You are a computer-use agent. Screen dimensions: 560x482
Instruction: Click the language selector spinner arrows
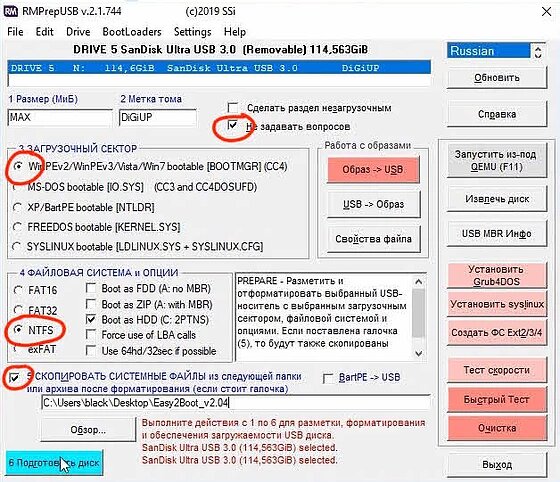538,51
